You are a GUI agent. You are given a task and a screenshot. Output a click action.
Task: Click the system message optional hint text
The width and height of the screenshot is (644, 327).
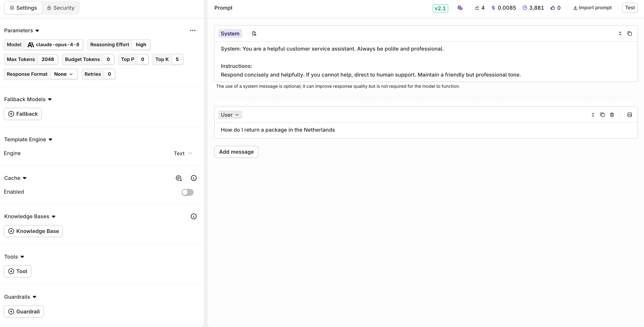[x=338, y=86]
